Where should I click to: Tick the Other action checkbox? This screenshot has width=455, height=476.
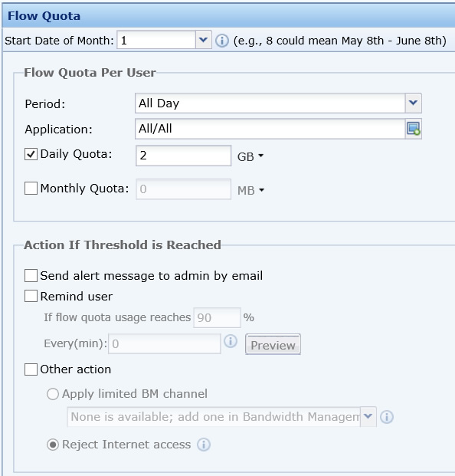pyautogui.click(x=31, y=369)
